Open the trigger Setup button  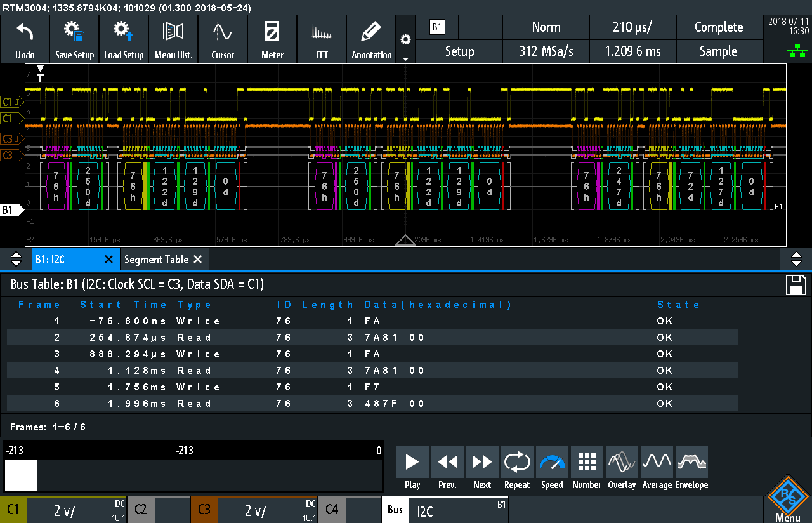pyautogui.click(x=460, y=51)
